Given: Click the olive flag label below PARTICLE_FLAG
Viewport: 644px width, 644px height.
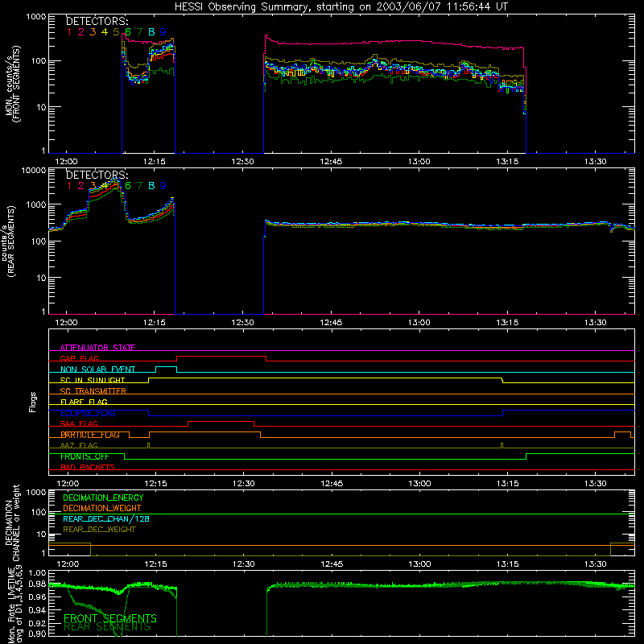Looking at the screenshot, I should click(x=79, y=445).
